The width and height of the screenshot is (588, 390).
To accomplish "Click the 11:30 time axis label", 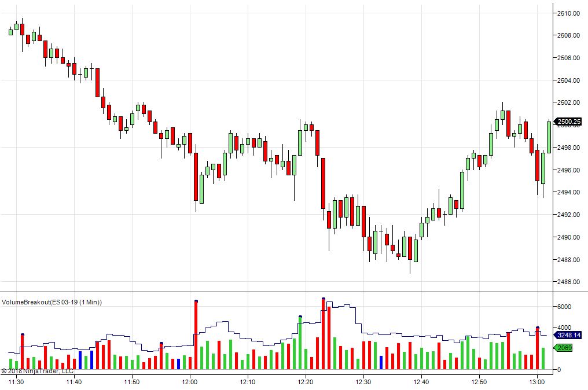I will pyautogui.click(x=16, y=382).
